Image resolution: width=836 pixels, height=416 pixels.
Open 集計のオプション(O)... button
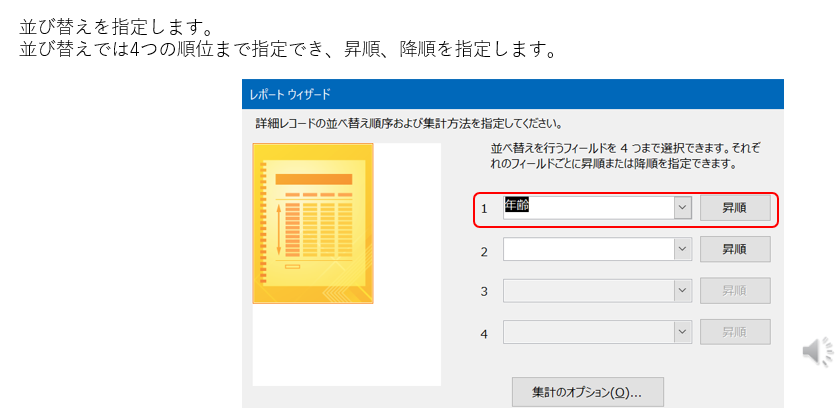click(587, 392)
